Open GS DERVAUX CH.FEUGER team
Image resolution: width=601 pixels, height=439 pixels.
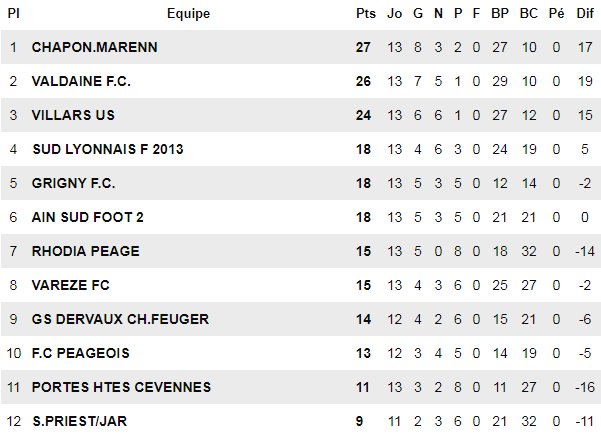click(120, 319)
